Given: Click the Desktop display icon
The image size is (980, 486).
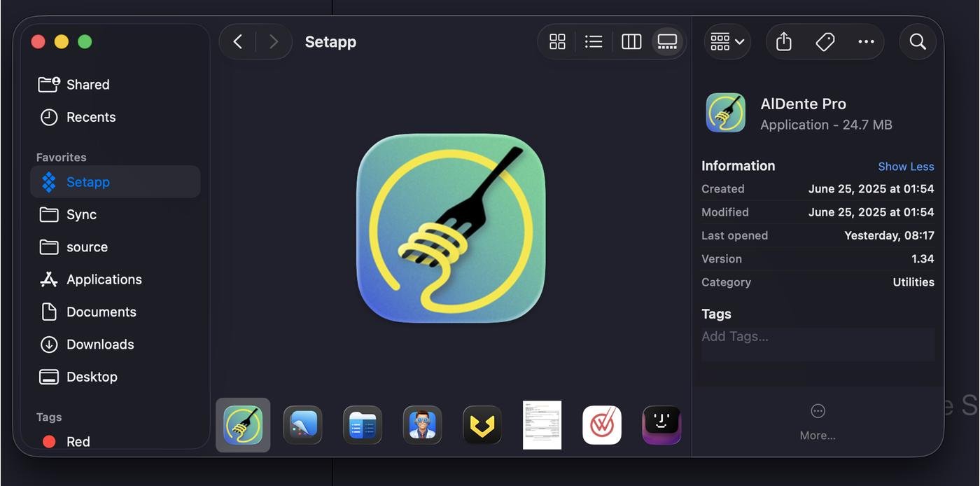Looking at the screenshot, I should point(49,377).
